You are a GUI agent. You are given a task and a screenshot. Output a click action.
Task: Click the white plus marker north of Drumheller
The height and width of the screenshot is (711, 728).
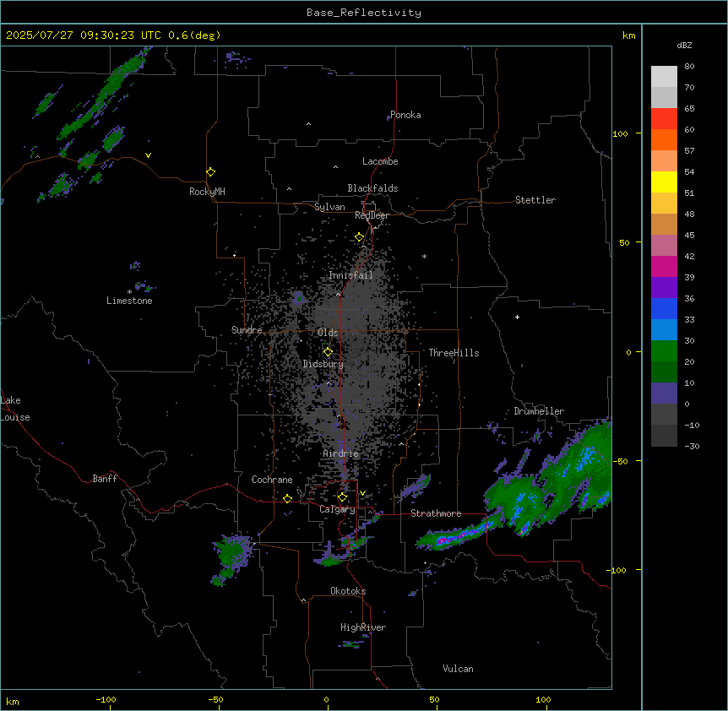click(x=517, y=317)
